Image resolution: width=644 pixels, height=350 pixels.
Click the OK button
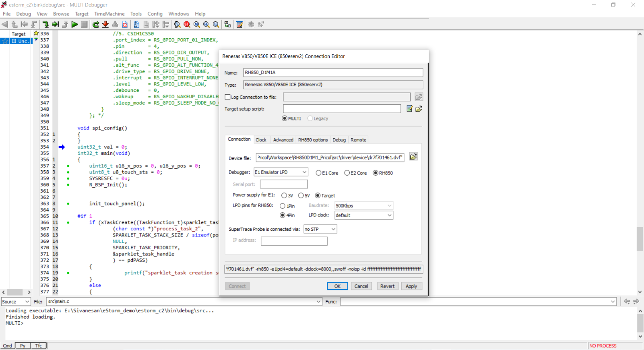pos(337,286)
